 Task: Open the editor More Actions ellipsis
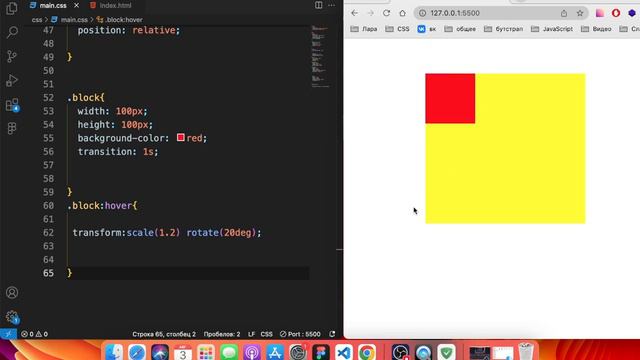(x=331, y=5)
